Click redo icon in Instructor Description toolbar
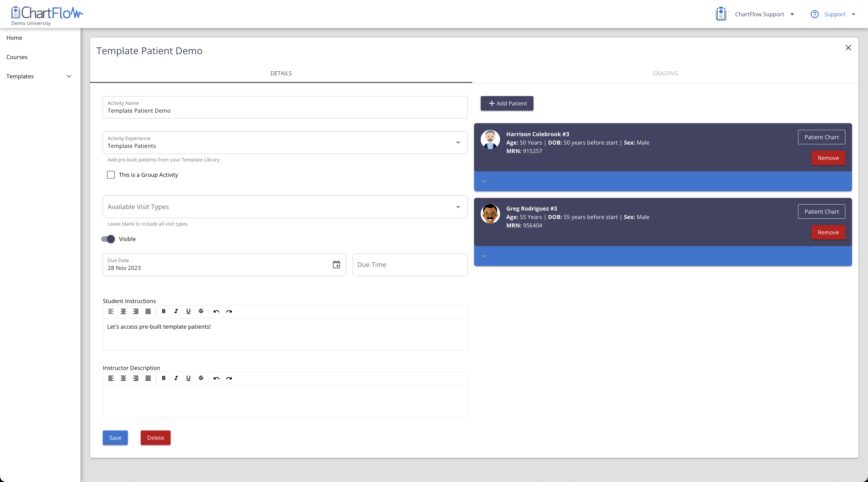 click(x=229, y=378)
